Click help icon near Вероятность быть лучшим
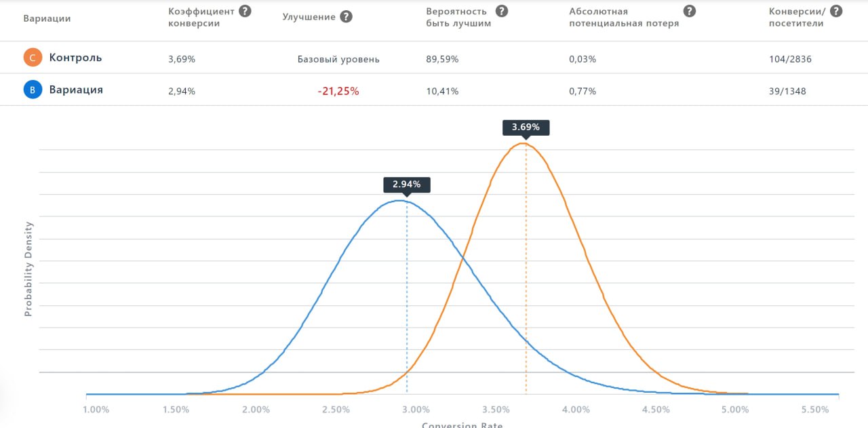Screen dimensions: 868x428 pos(501,11)
